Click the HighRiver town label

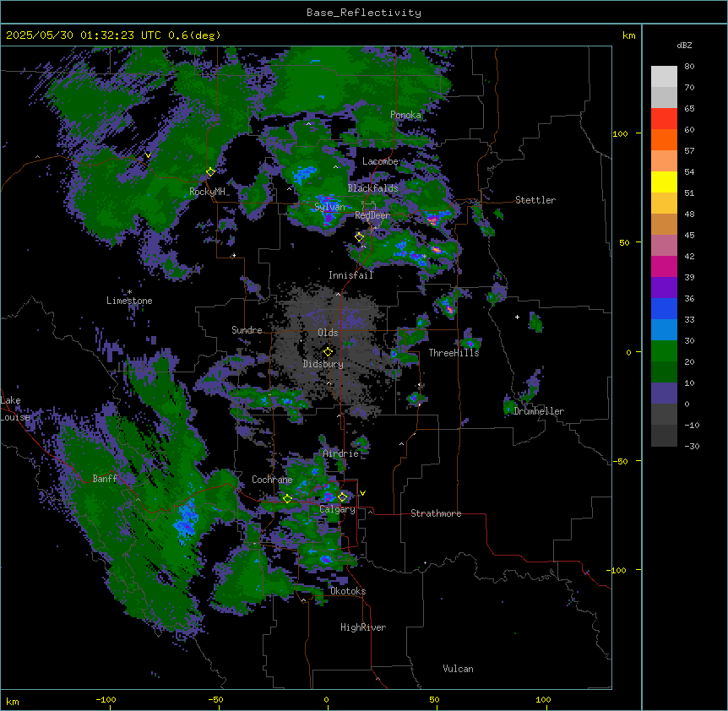click(x=363, y=627)
